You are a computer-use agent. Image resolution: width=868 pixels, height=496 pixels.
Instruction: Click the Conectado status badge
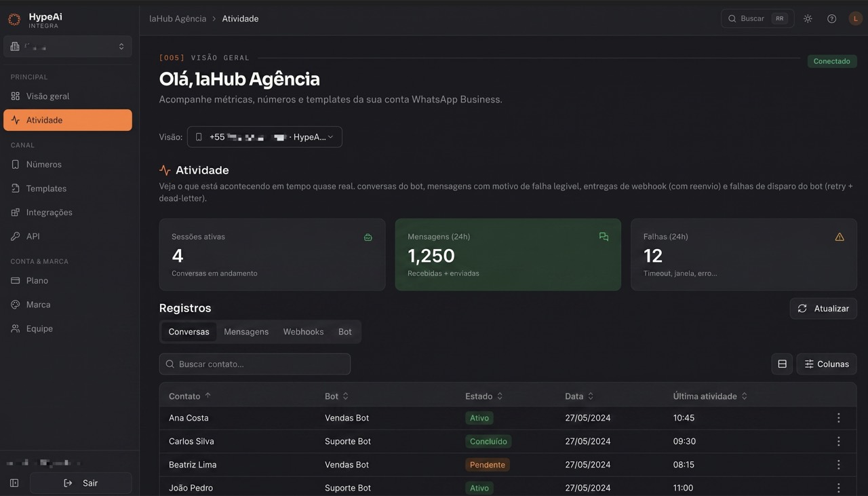pyautogui.click(x=832, y=61)
